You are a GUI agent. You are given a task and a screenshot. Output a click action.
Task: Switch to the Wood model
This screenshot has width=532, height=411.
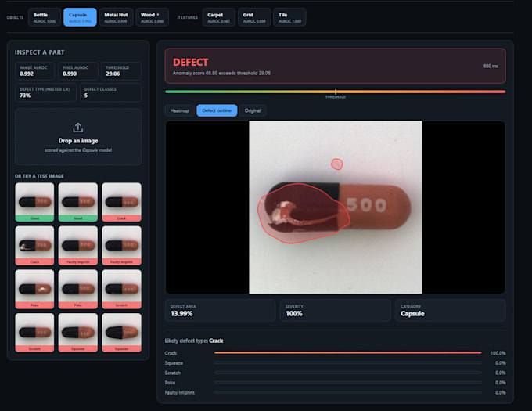click(153, 17)
